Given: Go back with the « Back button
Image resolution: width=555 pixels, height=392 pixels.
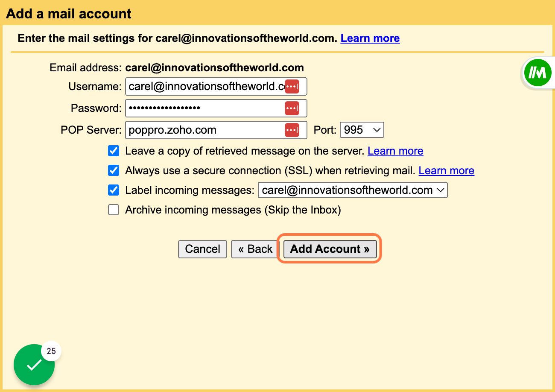Looking at the screenshot, I should (255, 249).
